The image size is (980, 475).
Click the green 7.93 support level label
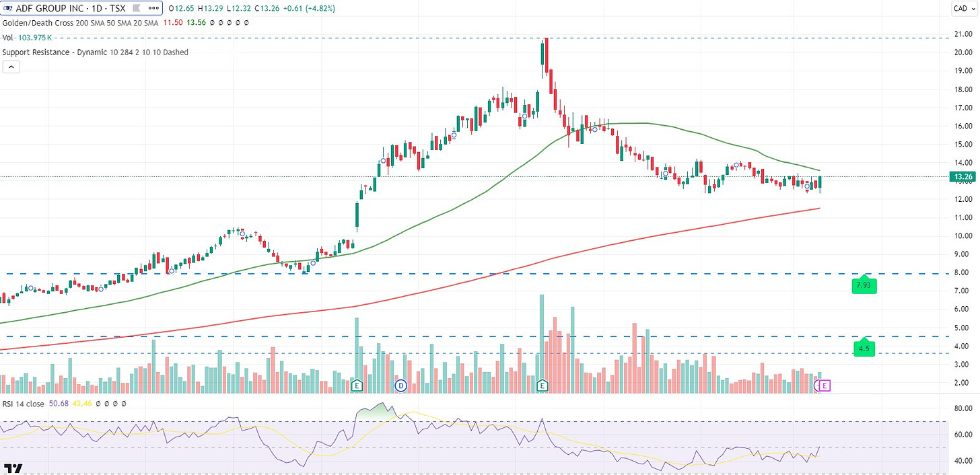pos(865,286)
